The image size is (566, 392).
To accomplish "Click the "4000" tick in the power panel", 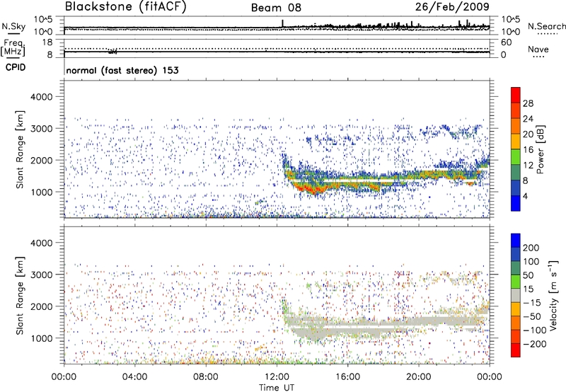I will [x=42, y=97].
